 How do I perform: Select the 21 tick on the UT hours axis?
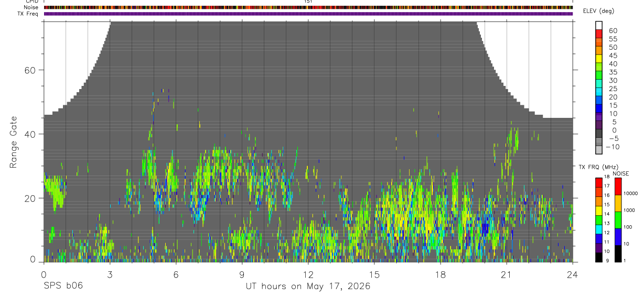[x=507, y=274]
